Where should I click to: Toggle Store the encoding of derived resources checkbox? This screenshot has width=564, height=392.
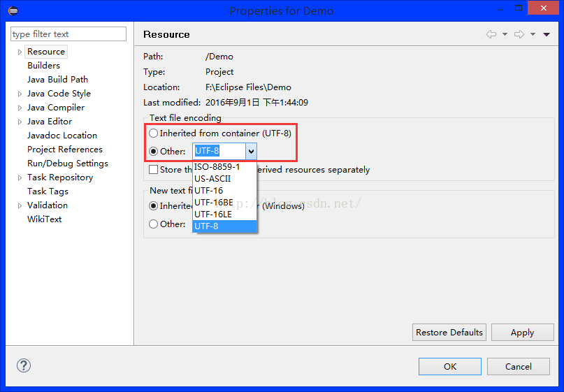click(x=154, y=169)
